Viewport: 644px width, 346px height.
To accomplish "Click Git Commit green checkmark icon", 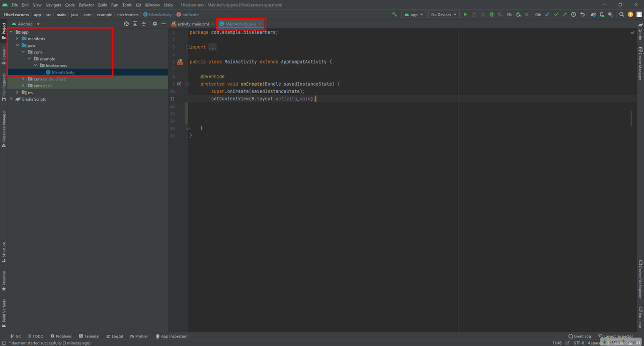I will click(556, 15).
